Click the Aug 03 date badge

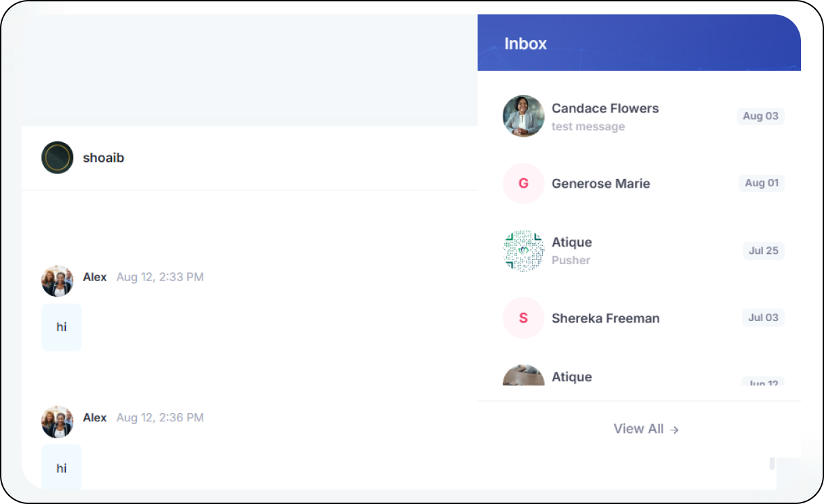point(760,116)
